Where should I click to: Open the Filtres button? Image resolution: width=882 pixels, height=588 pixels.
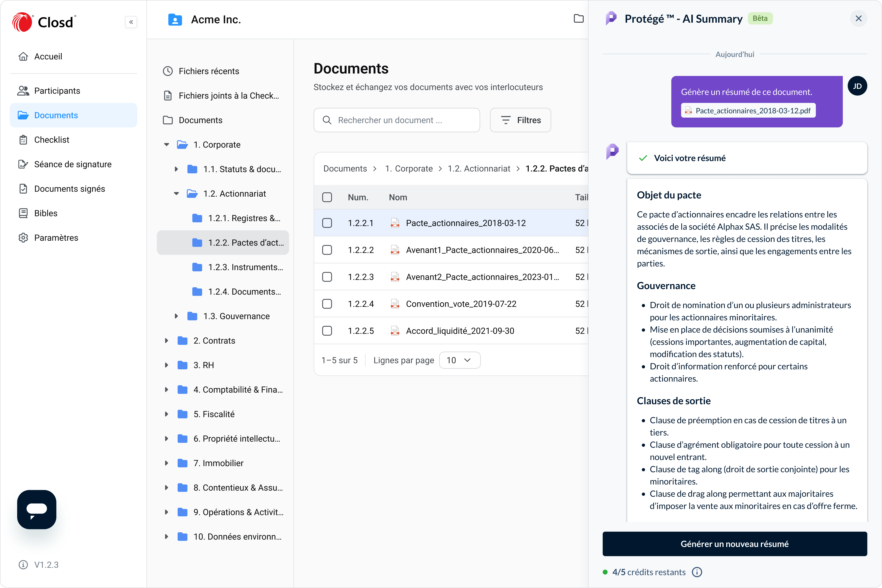520,120
